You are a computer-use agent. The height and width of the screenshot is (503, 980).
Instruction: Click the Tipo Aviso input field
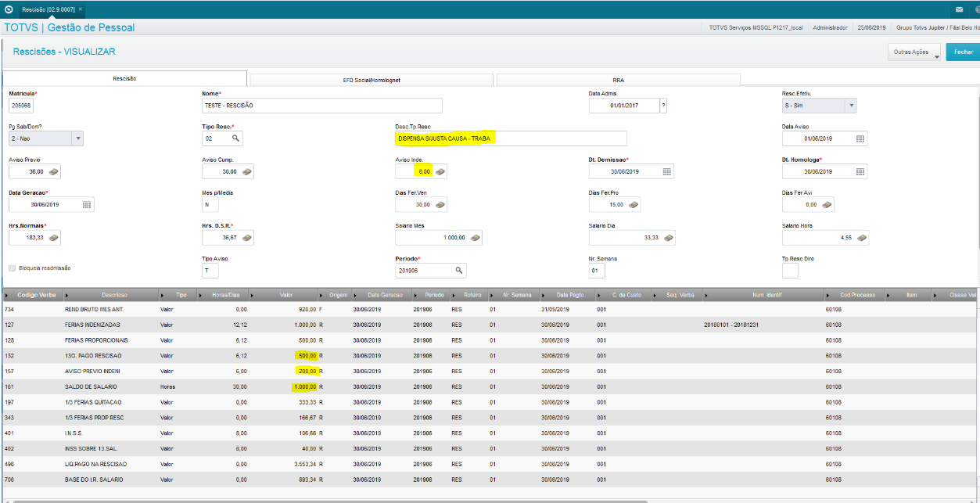coord(210,270)
